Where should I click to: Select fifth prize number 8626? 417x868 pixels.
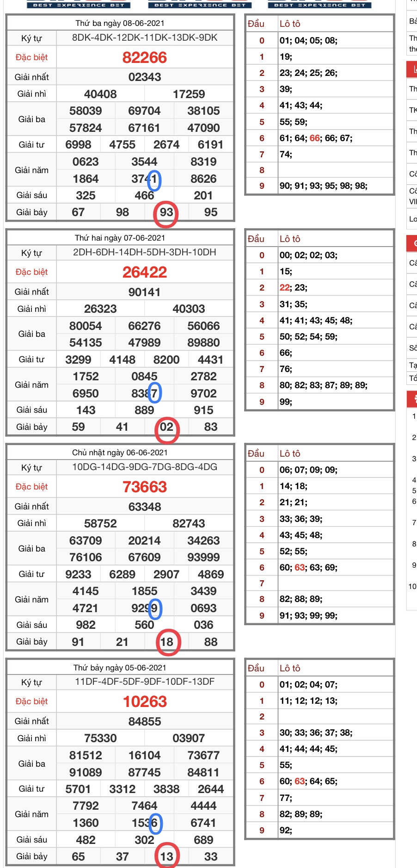(x=203, y=179)
